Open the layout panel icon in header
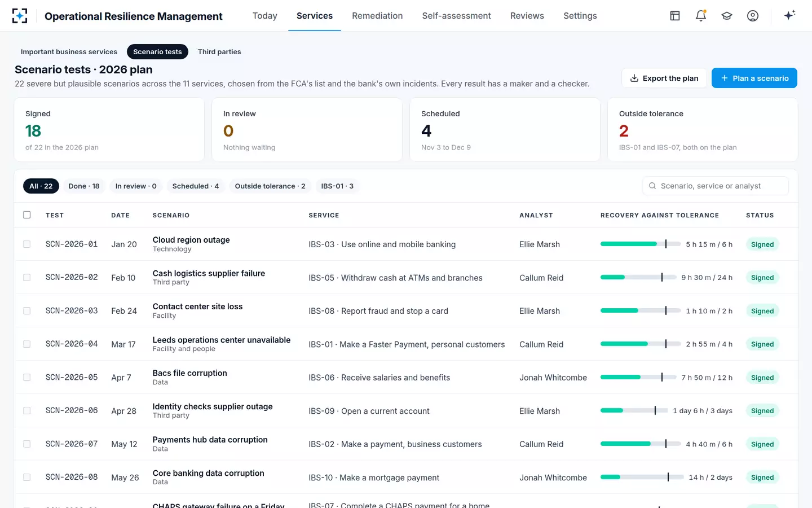Image resolution: width=812 pixels, height=508 pixels. (675, 16)
